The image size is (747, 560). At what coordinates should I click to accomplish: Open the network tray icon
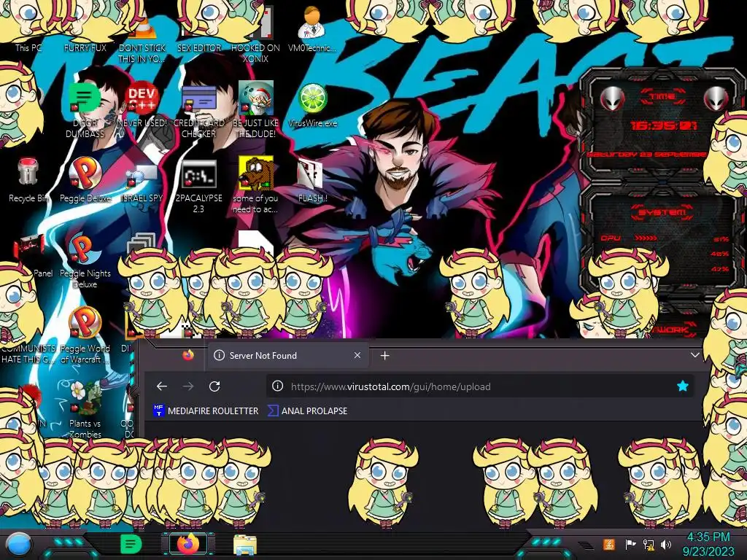coord(649,544)
